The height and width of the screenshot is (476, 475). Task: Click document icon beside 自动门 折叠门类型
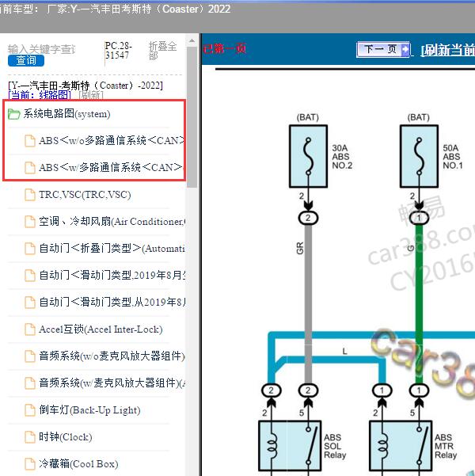30,249
